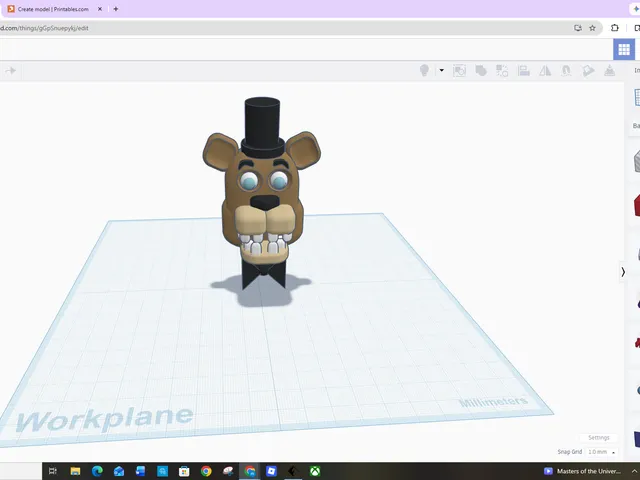The image size is (640, 480).
Task: Click the dashed-box shapes toolbar icon
Action: click(459, 71)
